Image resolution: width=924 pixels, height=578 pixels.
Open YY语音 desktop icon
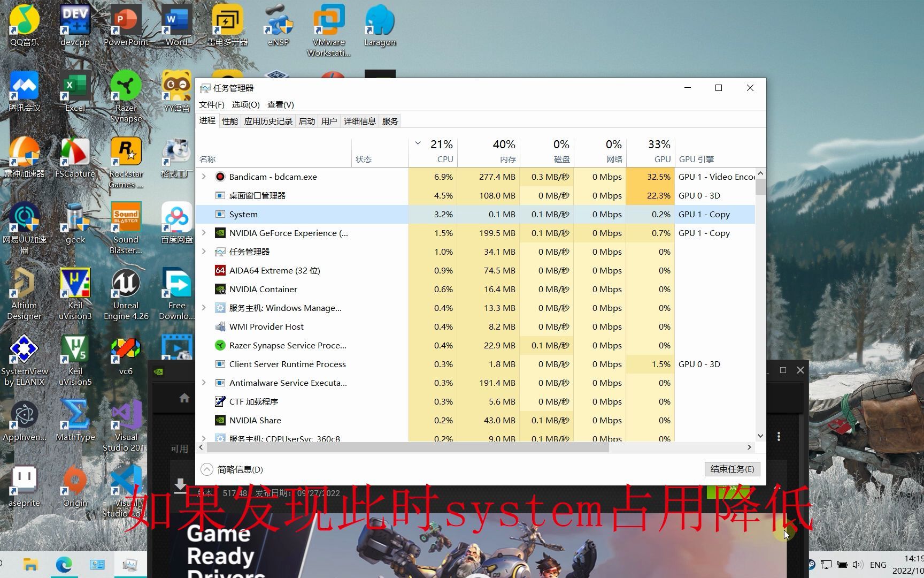coord(176,91)
